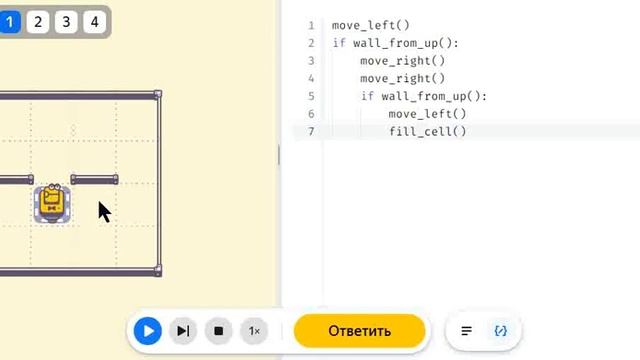Click line number 2 in the gutter
The image size is (640, 360).
pos(311,43)
